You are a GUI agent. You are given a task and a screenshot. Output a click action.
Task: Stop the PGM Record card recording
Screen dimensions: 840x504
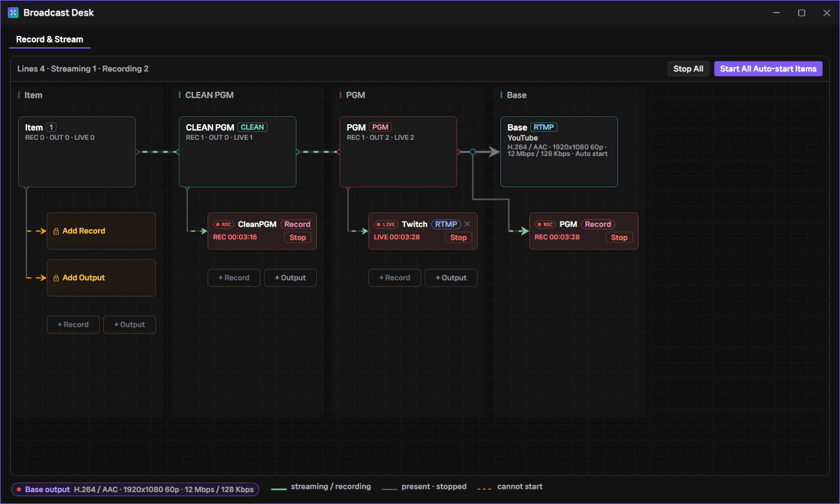tap(619, 238)
